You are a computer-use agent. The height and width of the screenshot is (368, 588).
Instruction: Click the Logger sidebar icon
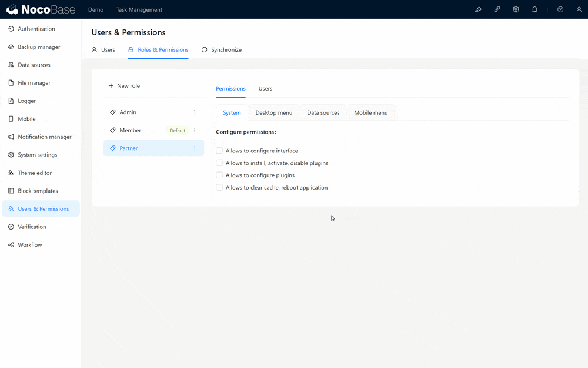point(11,101)
